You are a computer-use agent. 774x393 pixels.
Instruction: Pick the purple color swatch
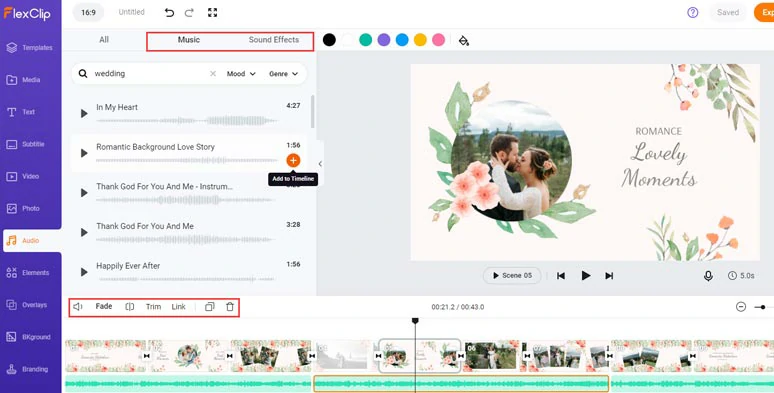384,40
